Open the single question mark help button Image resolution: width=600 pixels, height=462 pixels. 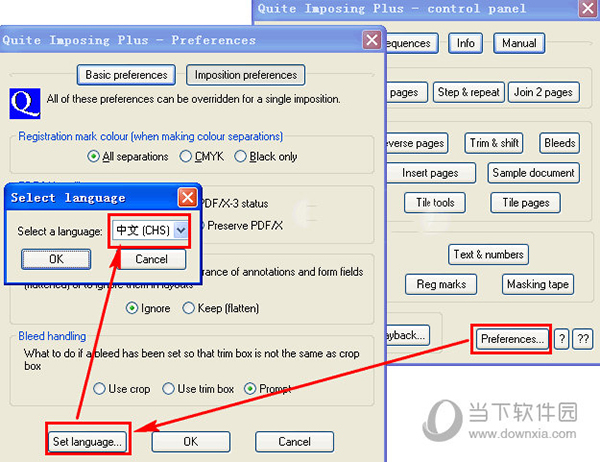pos(562,339)
